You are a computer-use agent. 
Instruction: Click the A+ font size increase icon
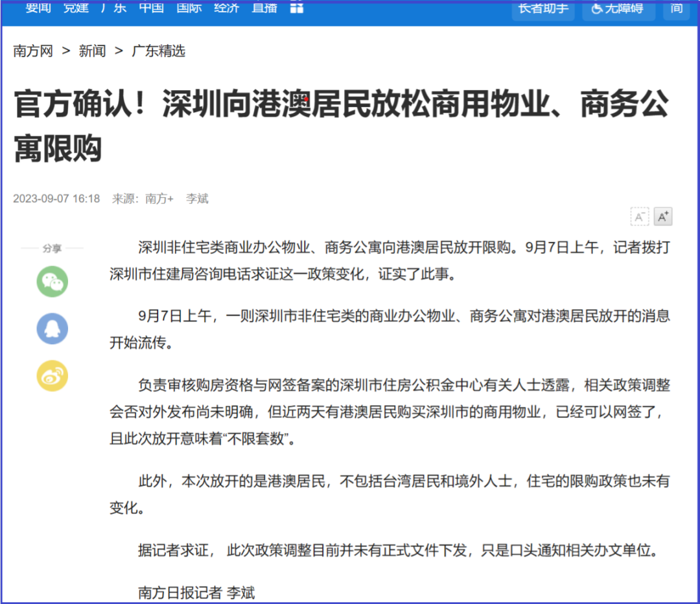pos(662,216)
